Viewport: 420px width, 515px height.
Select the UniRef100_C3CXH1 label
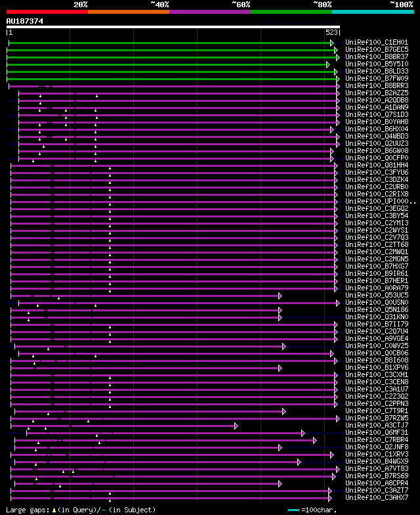377,374
